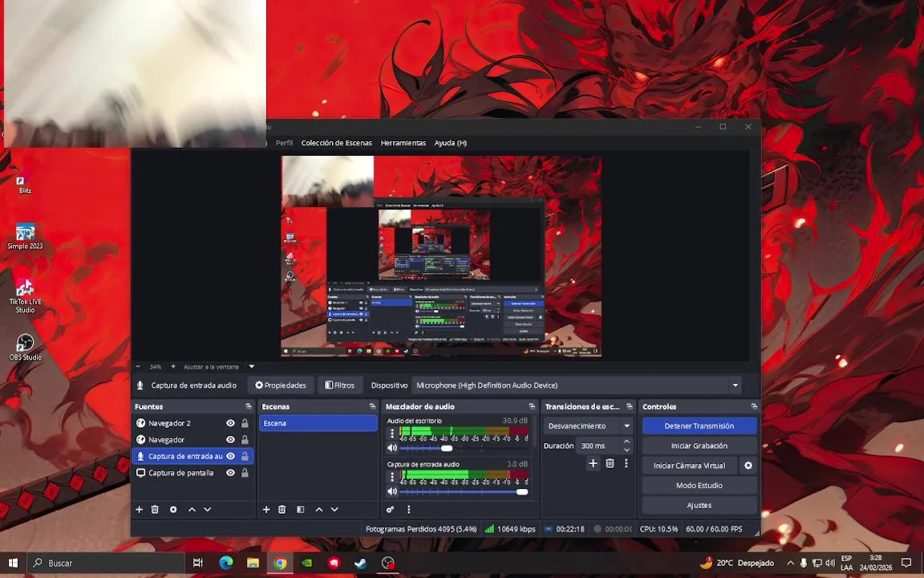Delete the selected source with trash icon in Fuentes

click(155, 510)
